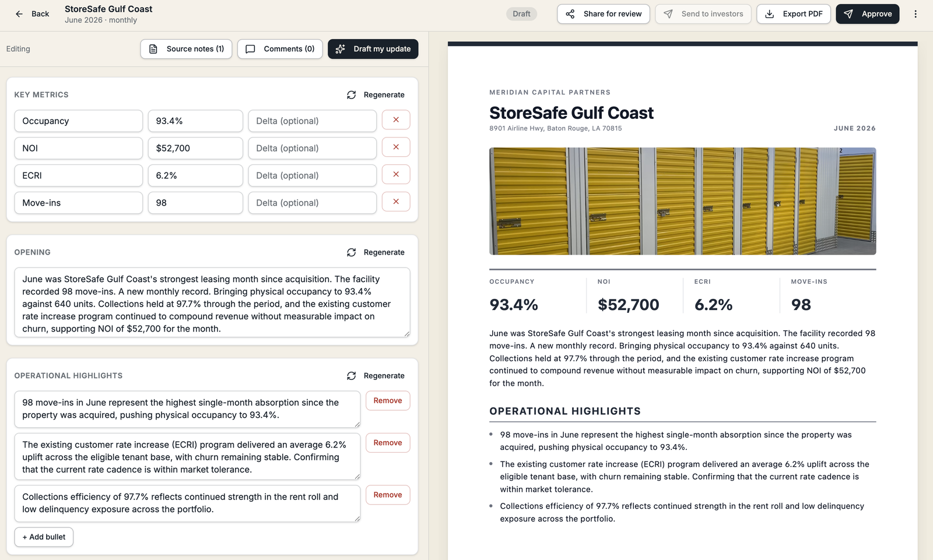The height and width of the screenshot is (560, 933).
Task: Edit the Occupancy metric name field
Action: pos(79,121)
